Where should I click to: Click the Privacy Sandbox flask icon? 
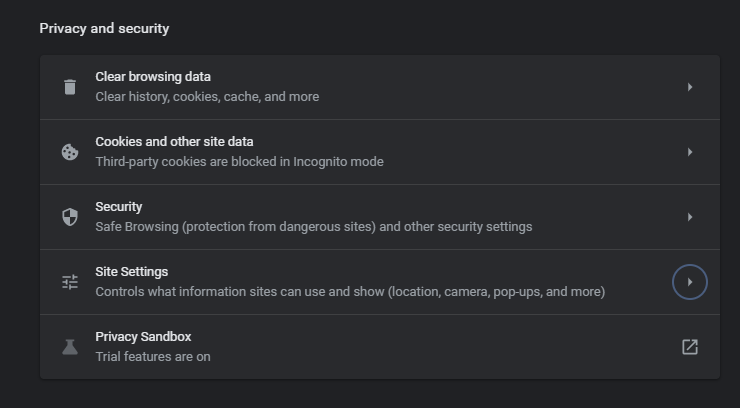click(69, 347)
